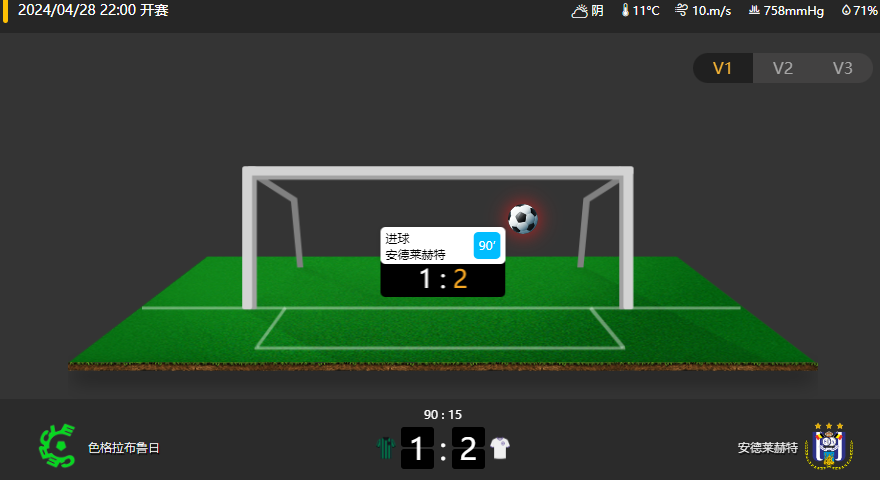Click the white away jersey icon
This screenshot has width=880, height=480.
499,448
